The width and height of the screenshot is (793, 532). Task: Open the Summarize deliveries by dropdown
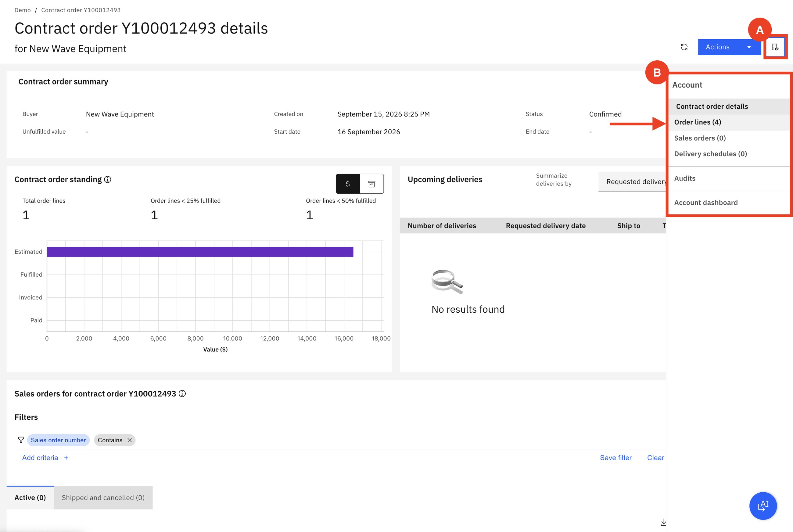pyautogui.click(x=632, y=182)
